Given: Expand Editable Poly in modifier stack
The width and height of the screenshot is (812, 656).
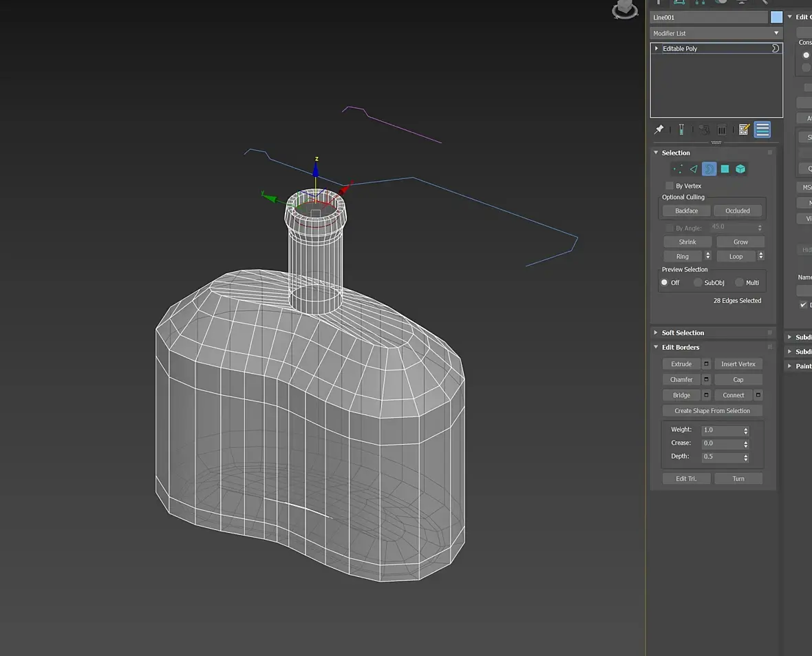Looking at the screenshot, I should [656, 49].
